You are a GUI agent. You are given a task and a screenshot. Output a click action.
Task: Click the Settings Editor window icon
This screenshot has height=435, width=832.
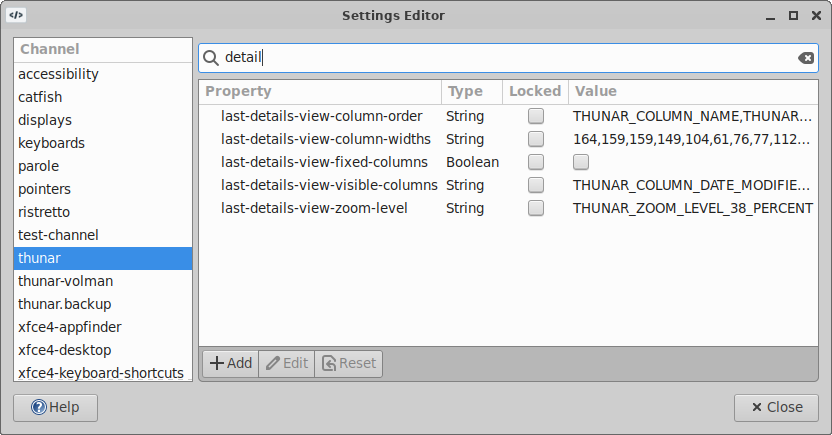point(17,15)
